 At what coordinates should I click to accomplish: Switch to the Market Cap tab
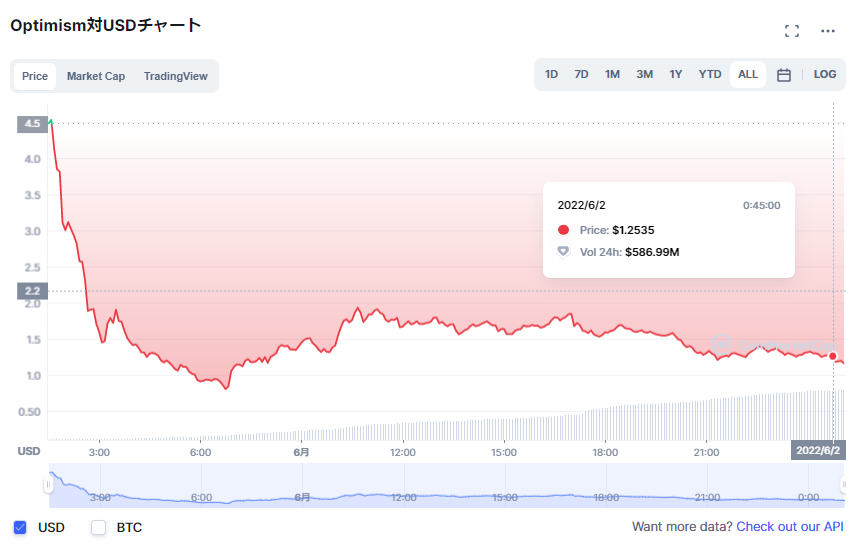point(96,76)
